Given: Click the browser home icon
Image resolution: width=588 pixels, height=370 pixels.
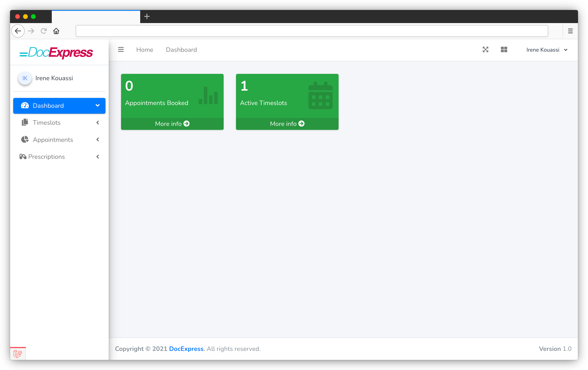Looking at the screenshot, I should coord(56,31).
